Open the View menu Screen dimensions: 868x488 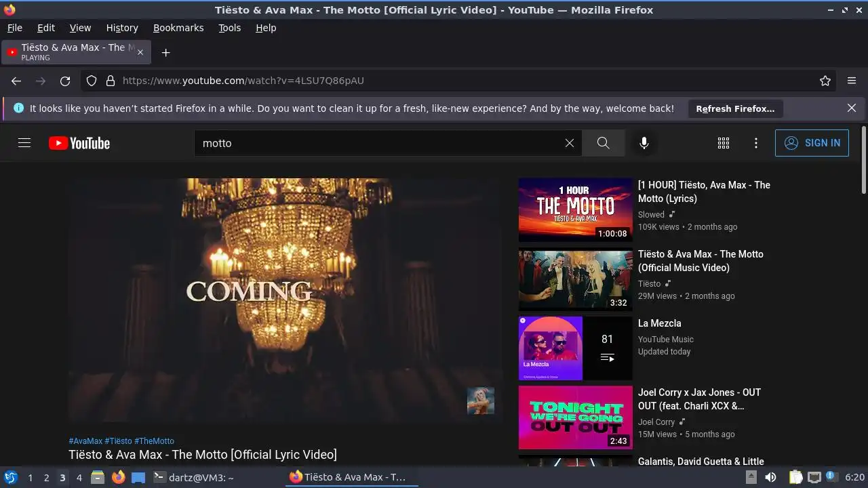click(x=80, y=28)
